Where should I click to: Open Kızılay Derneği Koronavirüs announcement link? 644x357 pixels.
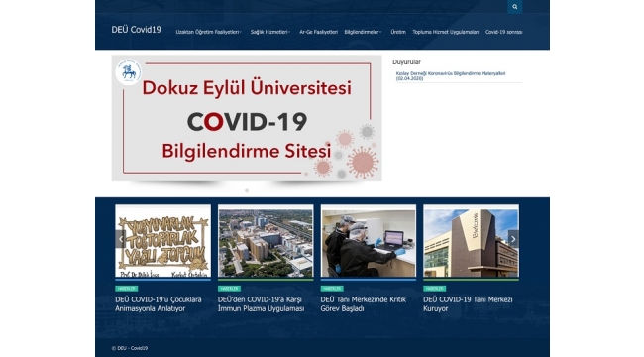451,76
